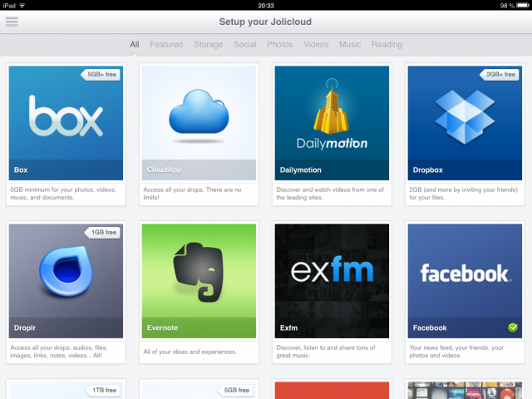The image size is (532, 399).
Task: Select the Dropbox name label
Action: tap(428, 170)
